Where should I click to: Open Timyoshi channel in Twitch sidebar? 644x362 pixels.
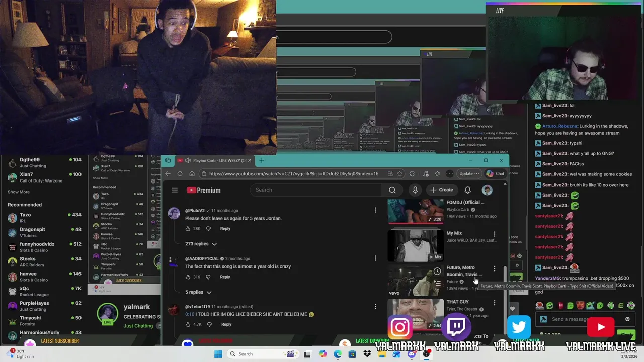click(x=44, y=321)
